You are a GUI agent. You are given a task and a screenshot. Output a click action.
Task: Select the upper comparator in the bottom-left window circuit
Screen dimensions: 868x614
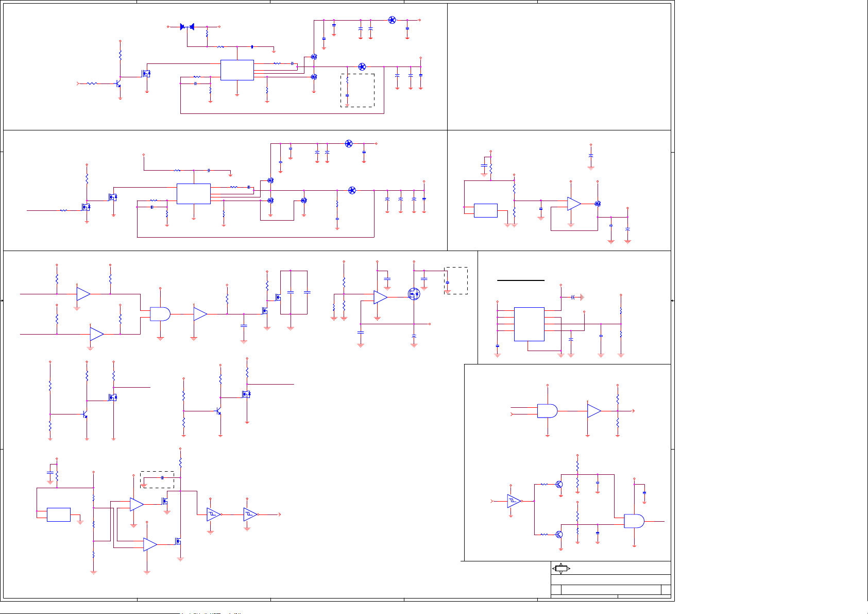click(137, 504)
